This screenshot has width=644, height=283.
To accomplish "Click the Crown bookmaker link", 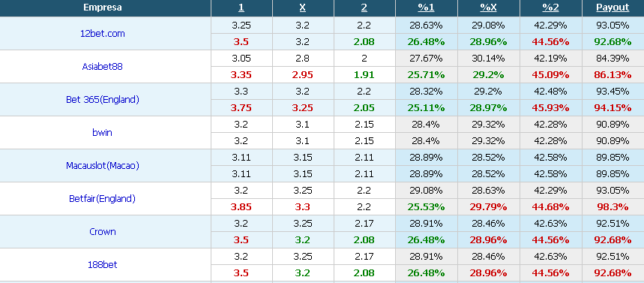I will pyautogui.click(x=102, y=232).
